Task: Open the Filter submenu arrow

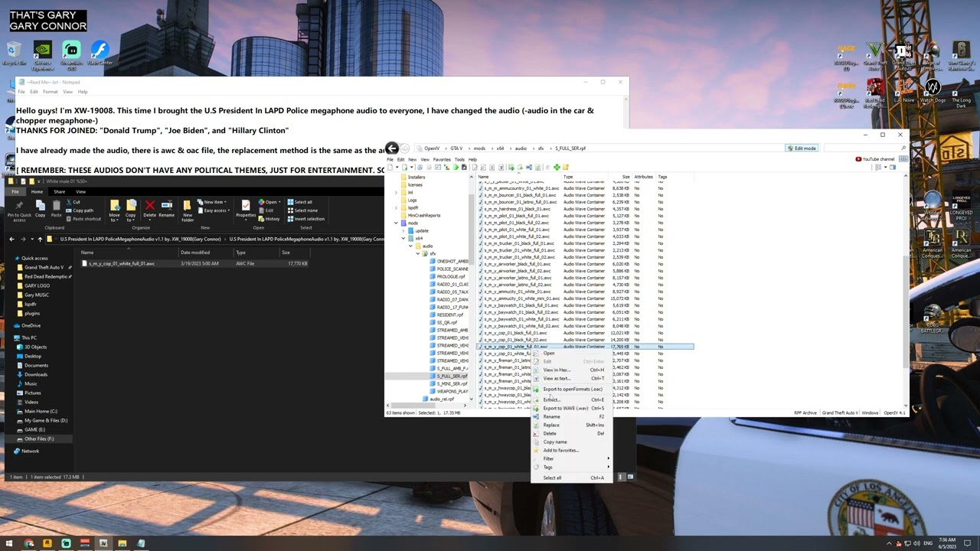Action: click(x=609, y=458)
